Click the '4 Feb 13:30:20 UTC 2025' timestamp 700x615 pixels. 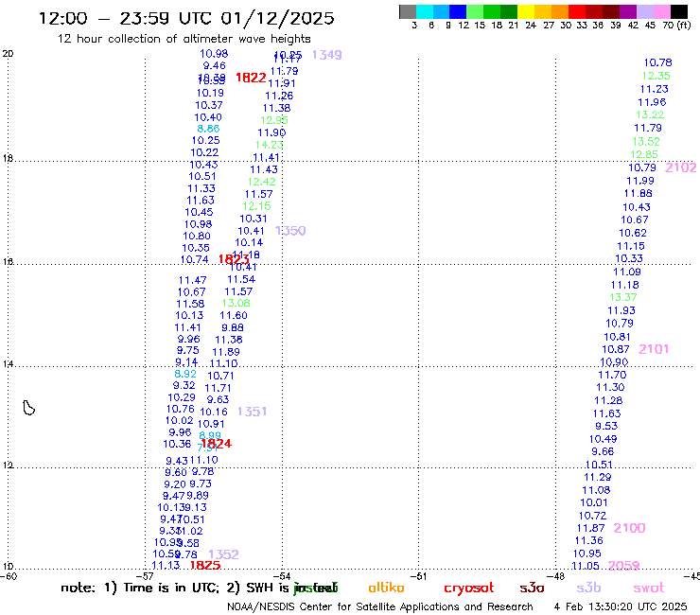click(x=621, y=606)
